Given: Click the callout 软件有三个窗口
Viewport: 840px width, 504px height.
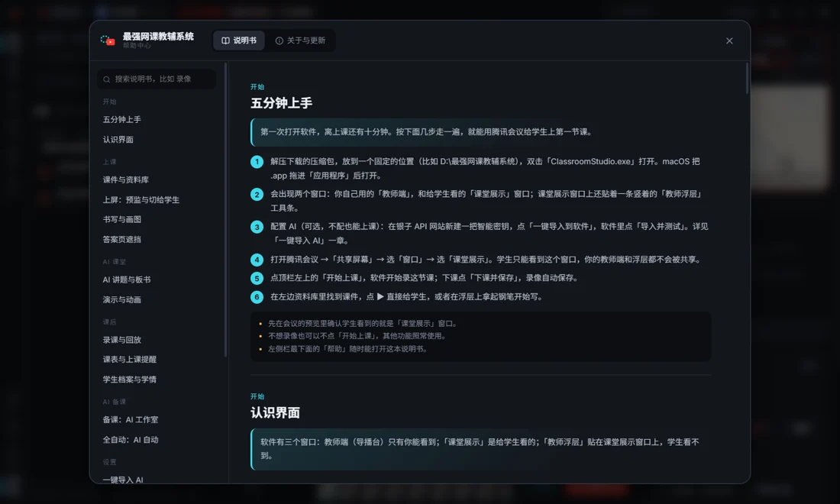Looking at the screenshot, I should (x=480, y=449).
